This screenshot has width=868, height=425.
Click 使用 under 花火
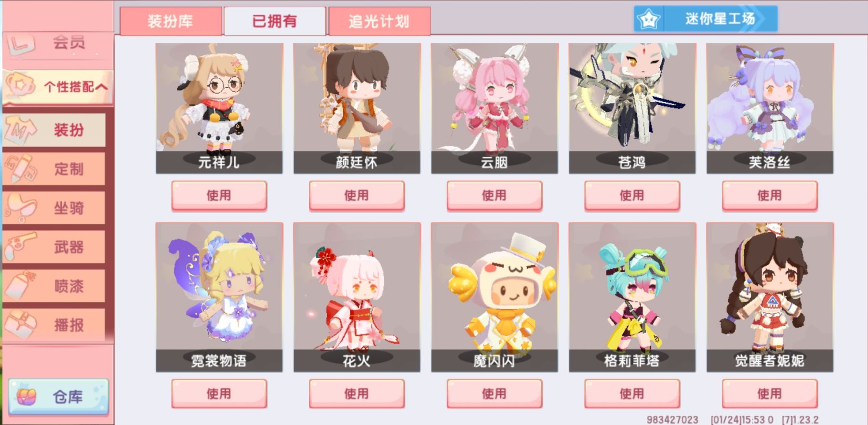tap(357, 394)
